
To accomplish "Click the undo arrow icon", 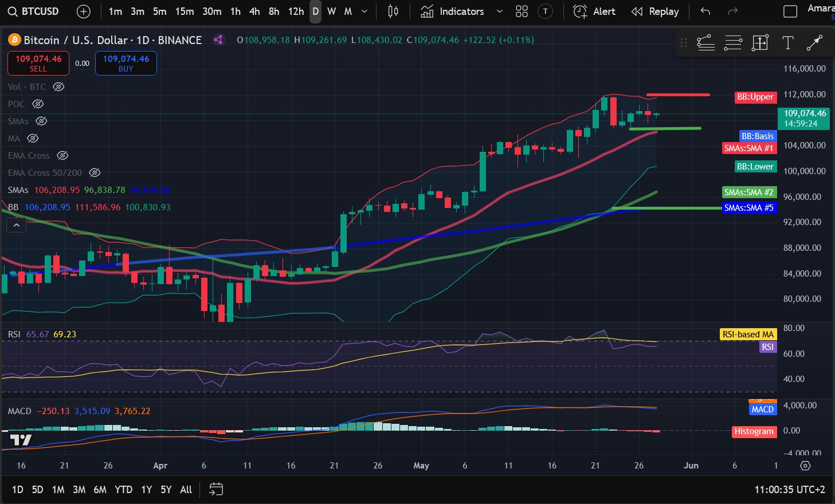I will (x=705, y=11).
